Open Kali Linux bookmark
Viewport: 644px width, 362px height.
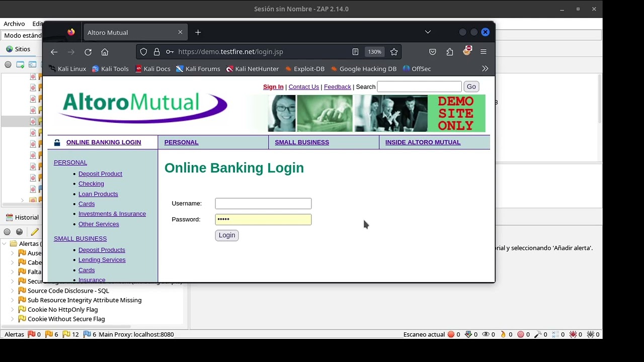point(67,68)
